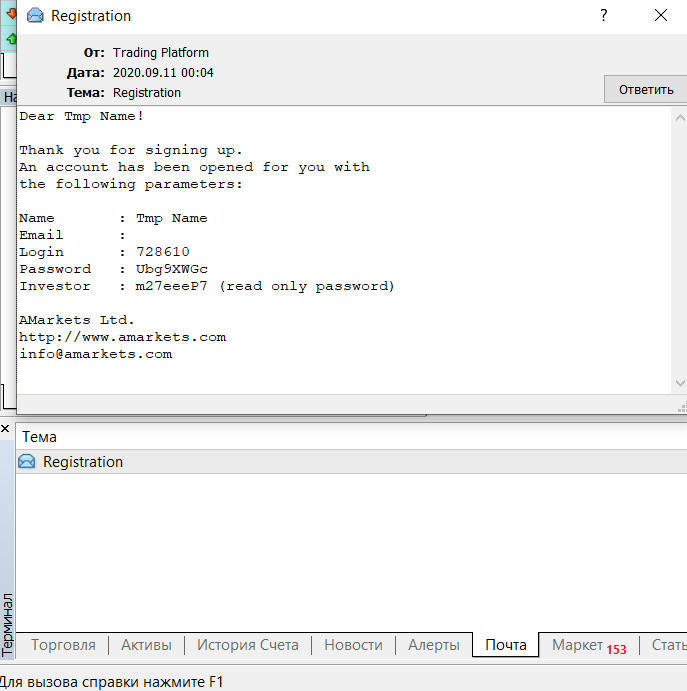Open the Активы tab

(x=146, y=645)
